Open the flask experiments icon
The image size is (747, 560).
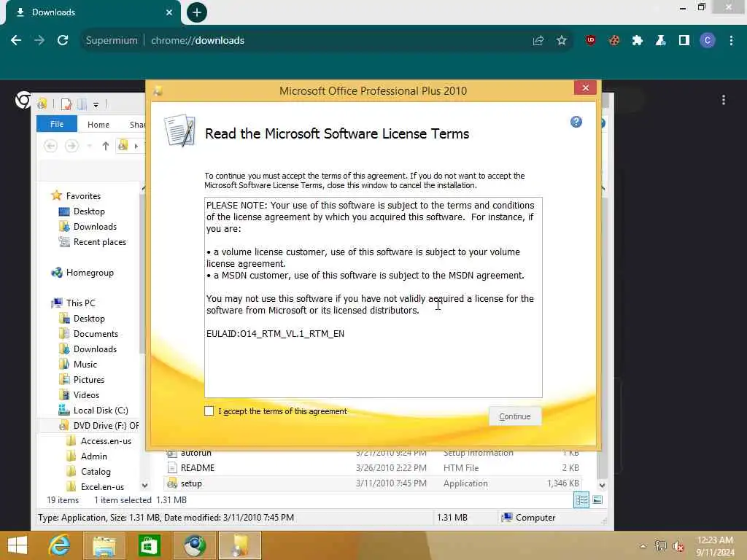pos(661,41)
